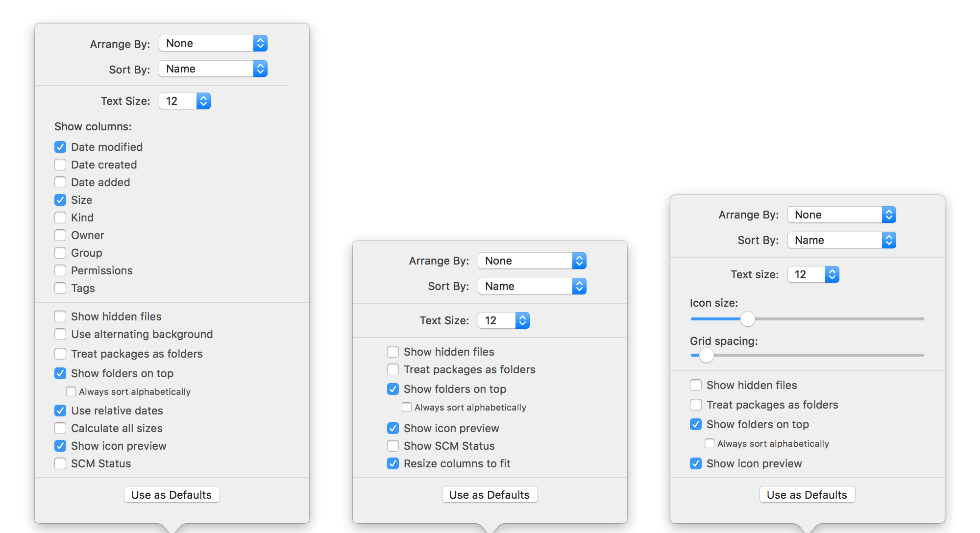The height and width of the screenshot is (533, 980).
Task: Open Sort By dropdown in middle panel
Action: click(532, 286)
